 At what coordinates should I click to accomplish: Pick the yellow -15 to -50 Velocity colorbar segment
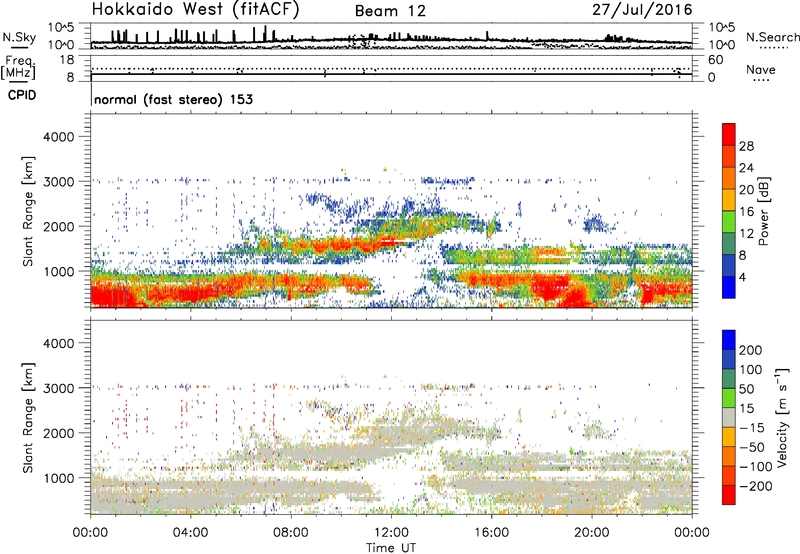729,437
